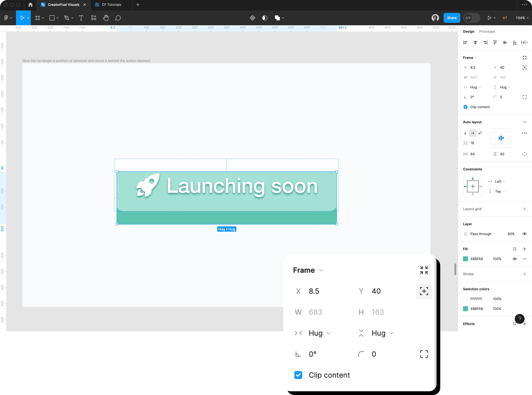Switch to the Prototype tab
Image resolution: width=532 pixels, height=395 pixels.
tap(487, 31)
